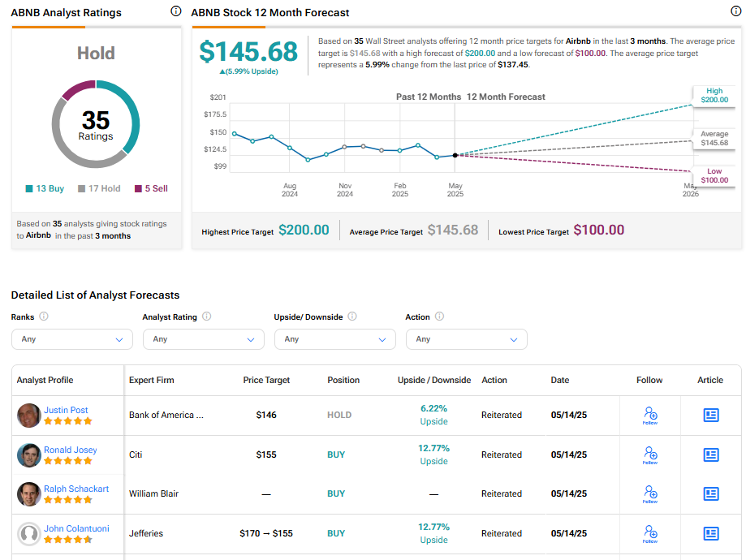Screen dimensions: 746x560
Task: Open the article icon in Ronald Josey's row
Action: pyautogui.click(x=711, y=454)
